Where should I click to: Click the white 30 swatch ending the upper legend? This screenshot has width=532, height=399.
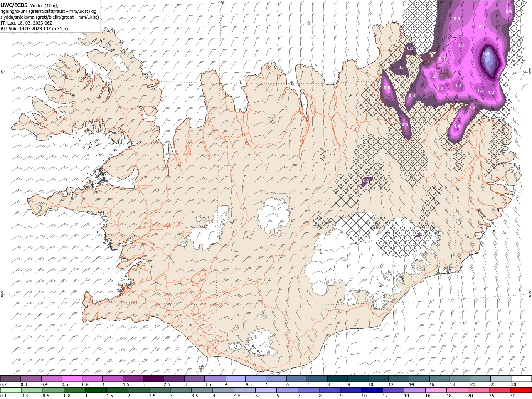(521, 379)
